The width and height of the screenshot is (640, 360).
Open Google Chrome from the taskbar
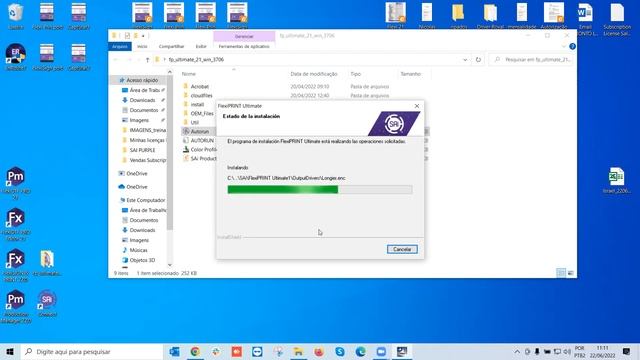coord(195,351)
